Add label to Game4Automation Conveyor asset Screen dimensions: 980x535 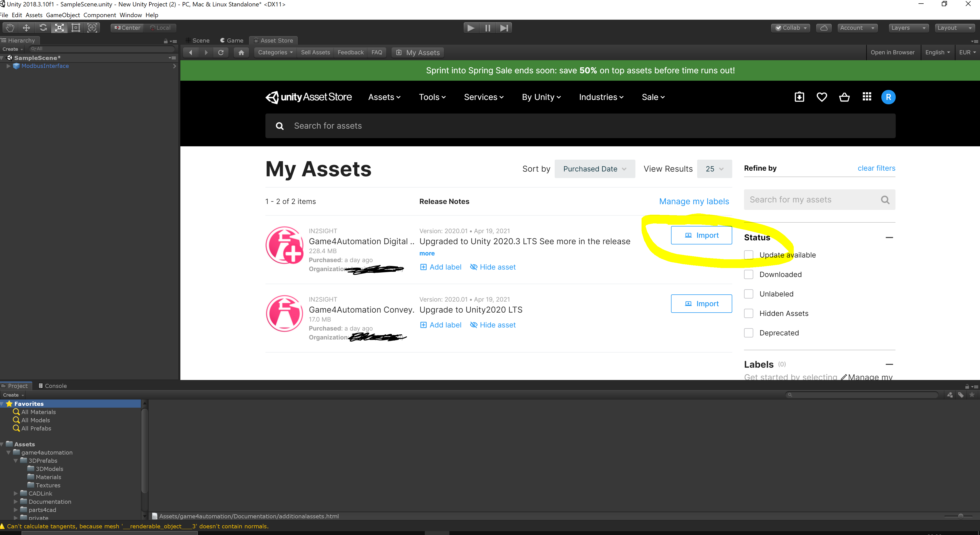[440, 325]
